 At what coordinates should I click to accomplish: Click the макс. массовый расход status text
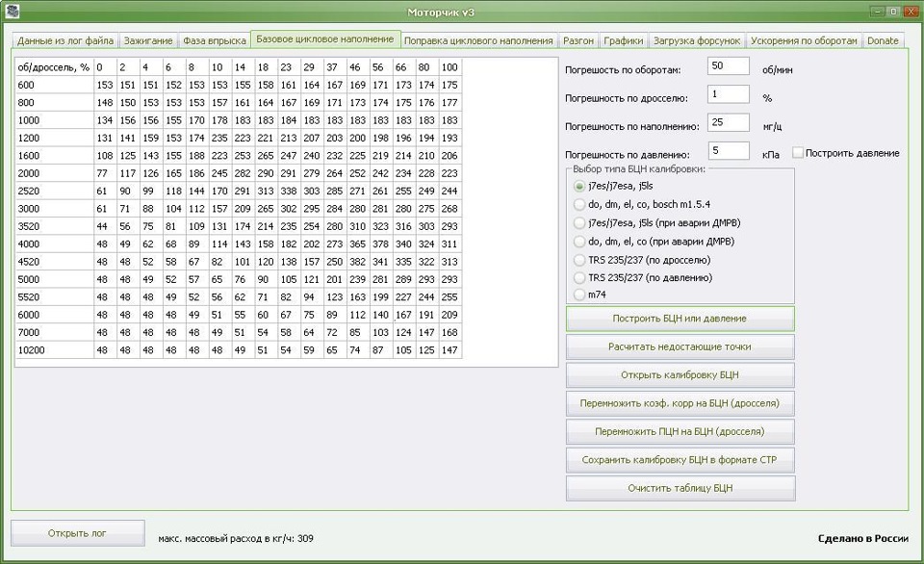(x=236, y=538)
